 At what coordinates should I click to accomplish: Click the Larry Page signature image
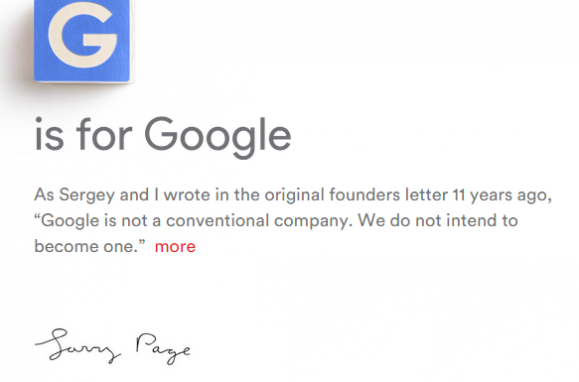[x=113, y=346]
